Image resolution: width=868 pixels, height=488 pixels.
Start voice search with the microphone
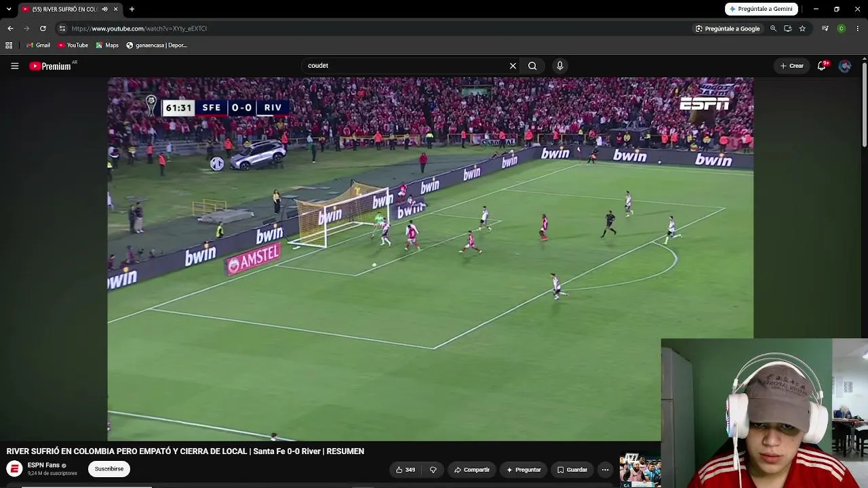[x=559, y=66]
